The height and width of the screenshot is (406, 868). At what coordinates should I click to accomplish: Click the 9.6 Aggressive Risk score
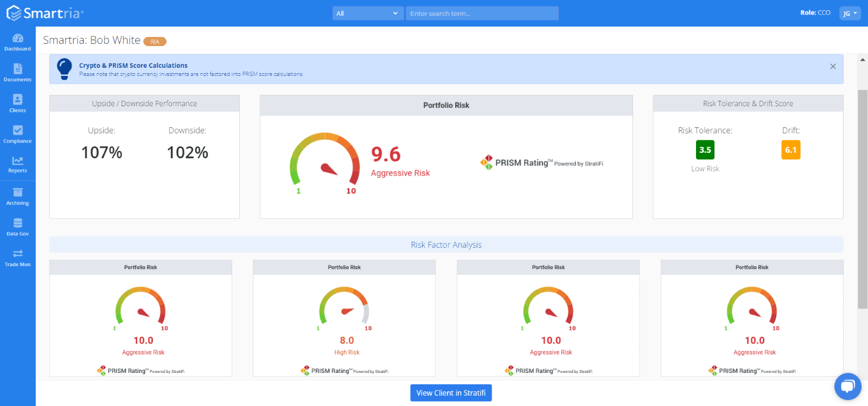pyautogui.click(x=400, y=161)
